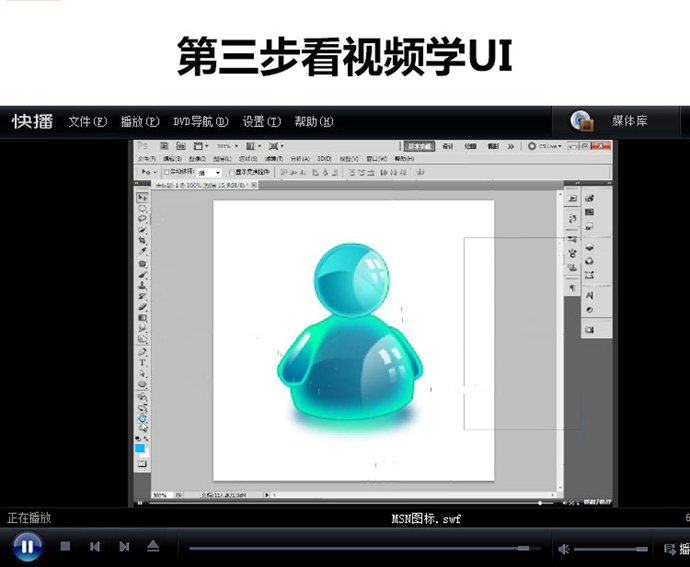Viewport: 690px width, 567px height.
Task: Select the Zoom tool
Action: pos(142,427)
